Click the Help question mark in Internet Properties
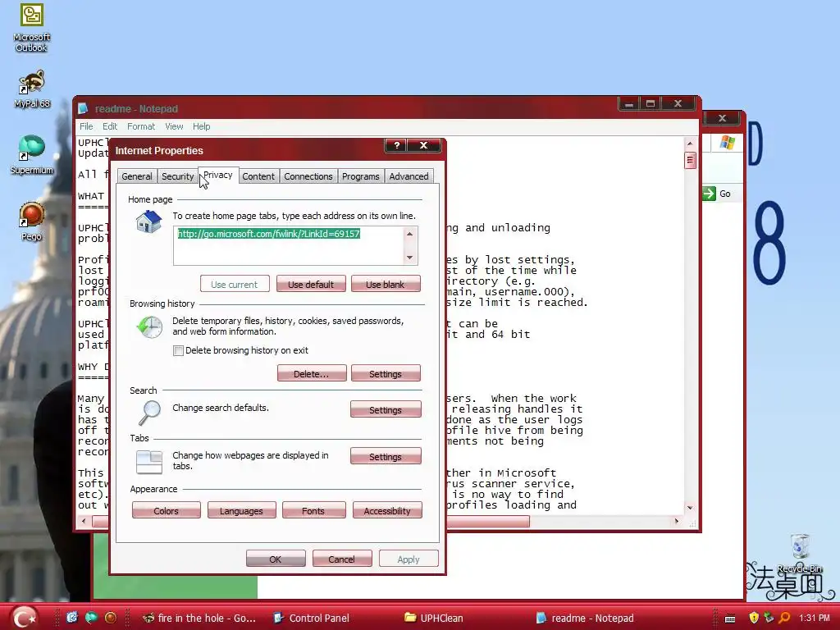 396,145
